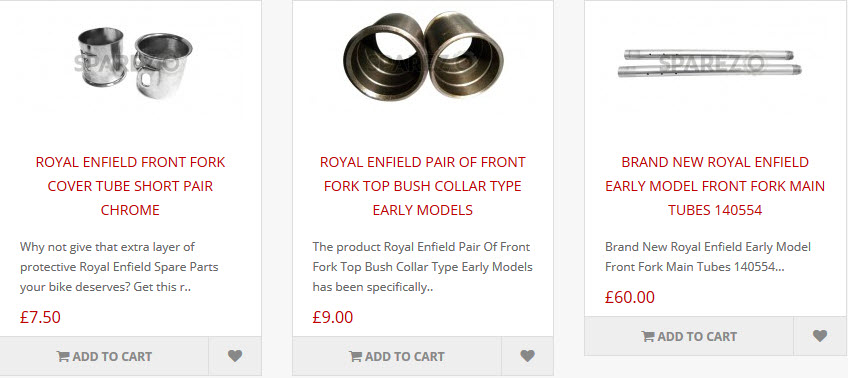Click the £60.00 price
The image size is (848, 378).
coord(630,297)
